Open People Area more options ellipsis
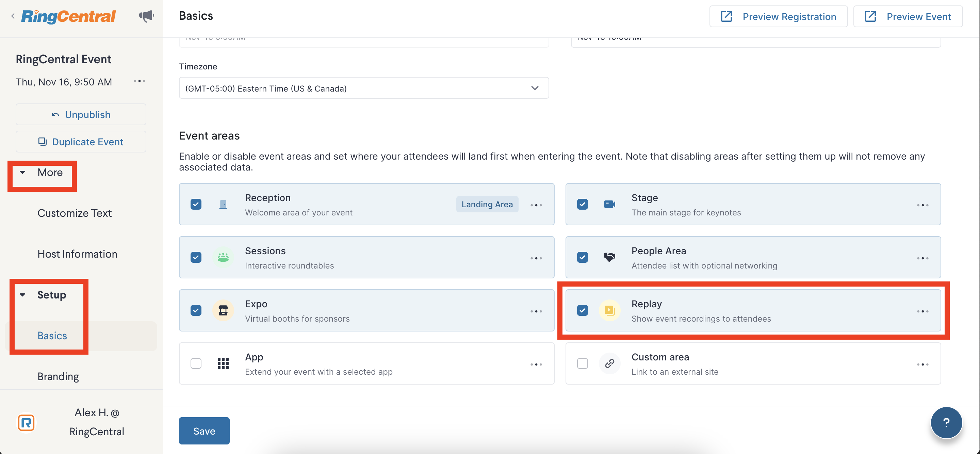This screenshot has height=454, width=980. [x=922, y=258]
